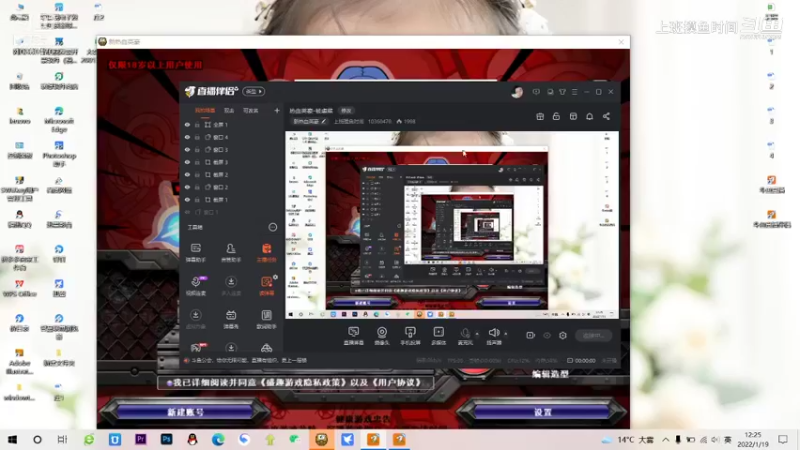The width and height of the screenshot is (800, 450).
Task: Hide the 全屏 1 source with its eye icon
Action: pos(187,124)
